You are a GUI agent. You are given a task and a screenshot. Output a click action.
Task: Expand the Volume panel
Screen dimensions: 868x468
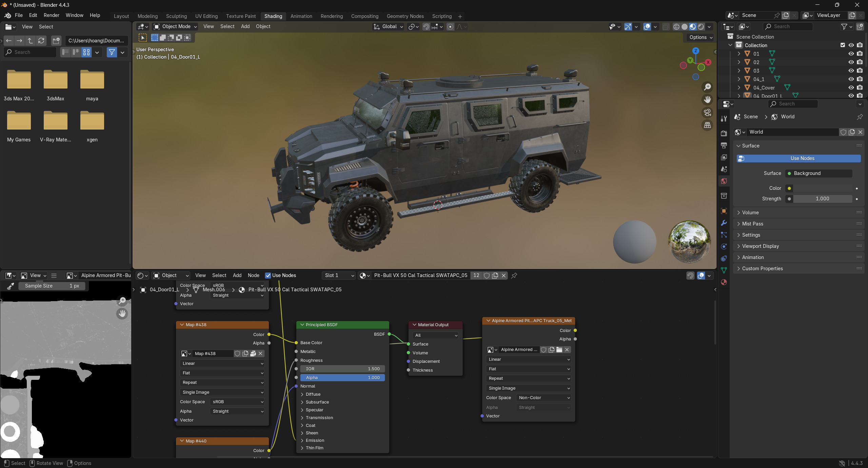pyautogui.click(x=798, y=213)
